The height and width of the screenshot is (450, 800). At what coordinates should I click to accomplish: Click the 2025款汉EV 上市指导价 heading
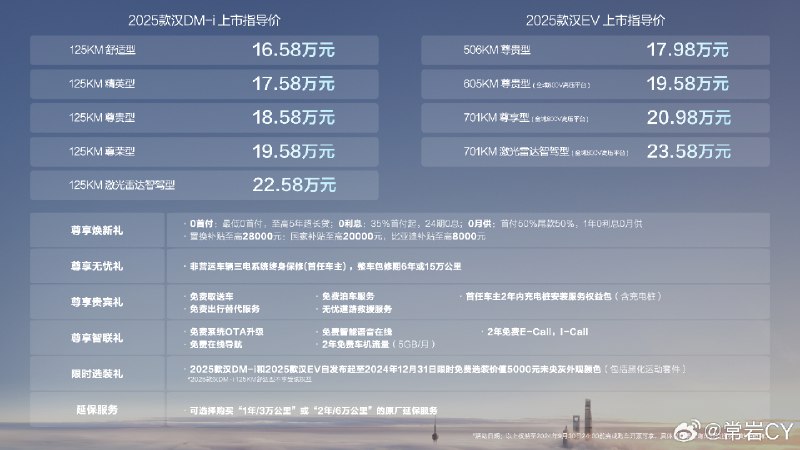[595, 20]
